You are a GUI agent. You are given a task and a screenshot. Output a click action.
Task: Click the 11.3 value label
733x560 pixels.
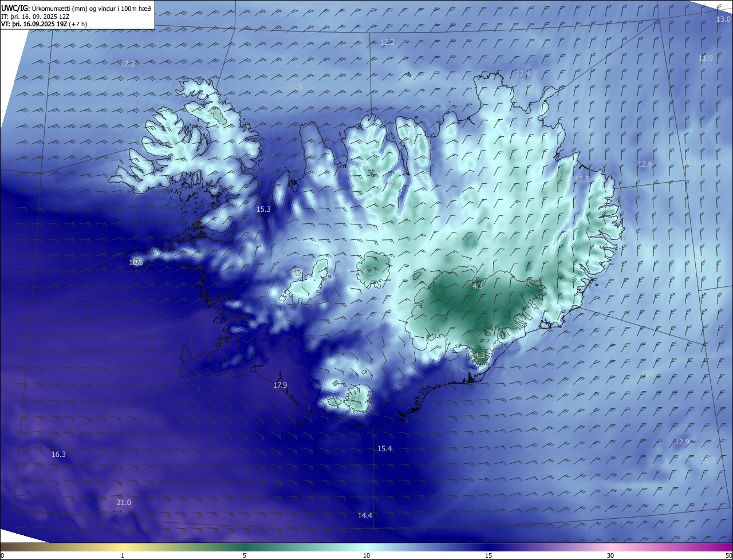(708, 460)
